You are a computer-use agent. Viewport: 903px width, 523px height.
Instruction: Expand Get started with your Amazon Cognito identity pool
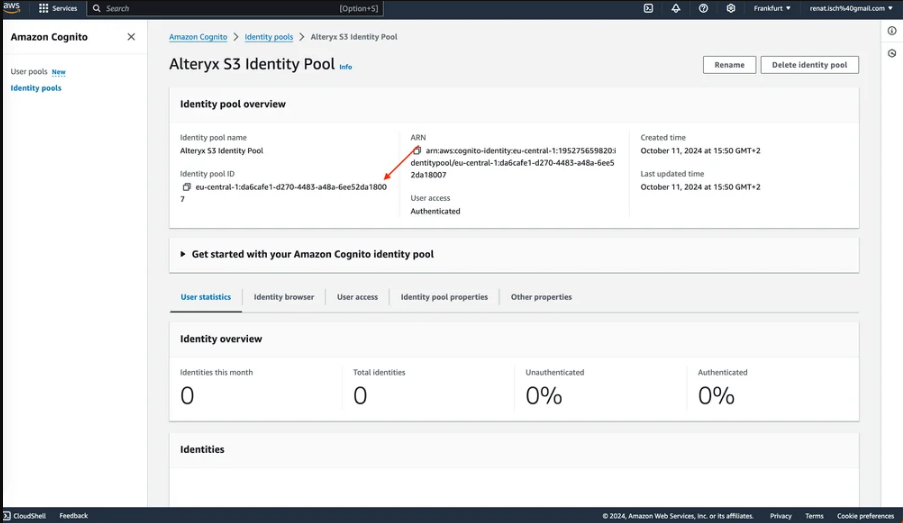pos(307,254)
